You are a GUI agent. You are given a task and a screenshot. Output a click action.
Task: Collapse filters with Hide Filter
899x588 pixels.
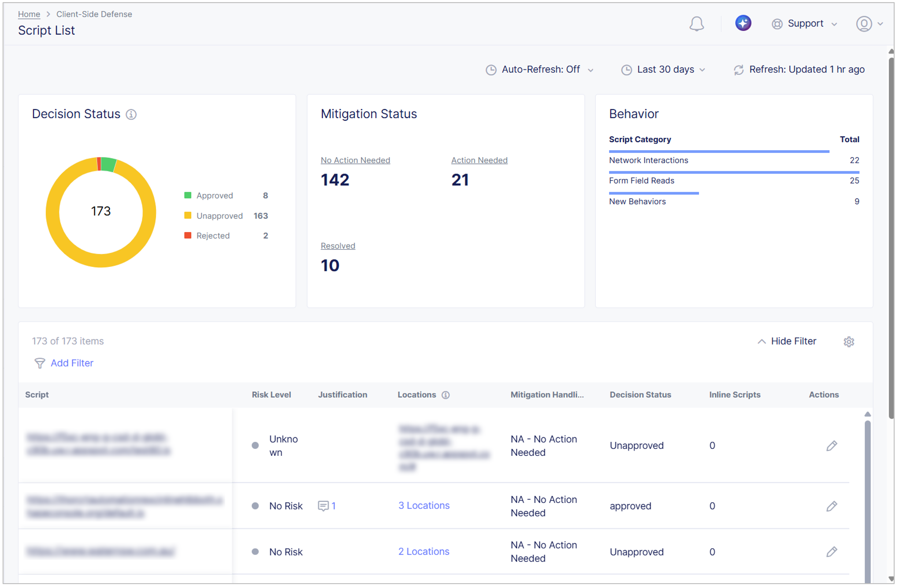coord(787,341)
